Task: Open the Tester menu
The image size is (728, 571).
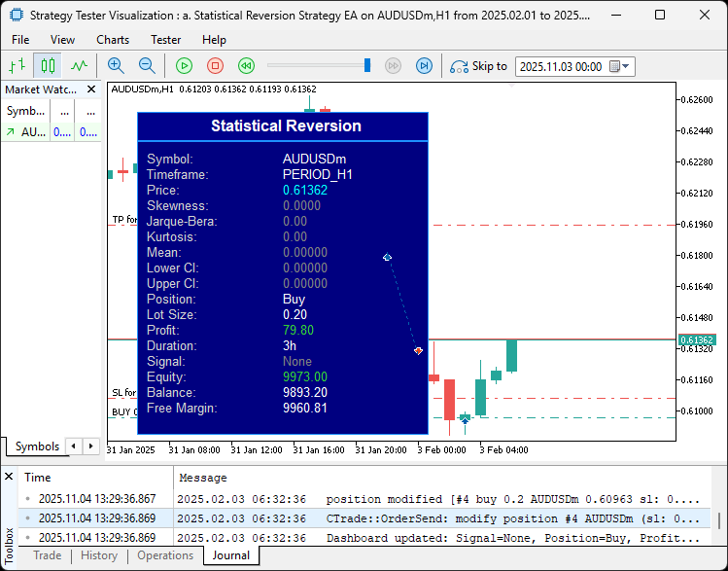Action: click(166, 40)
